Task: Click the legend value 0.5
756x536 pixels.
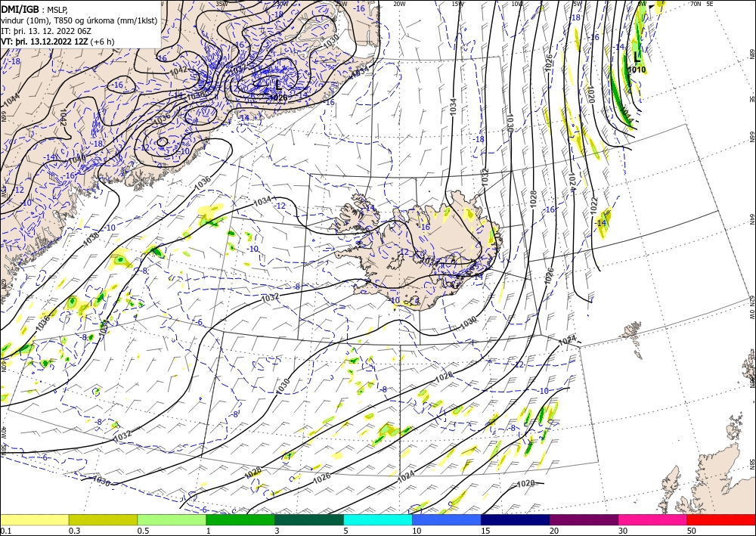Action: [143, 531]
